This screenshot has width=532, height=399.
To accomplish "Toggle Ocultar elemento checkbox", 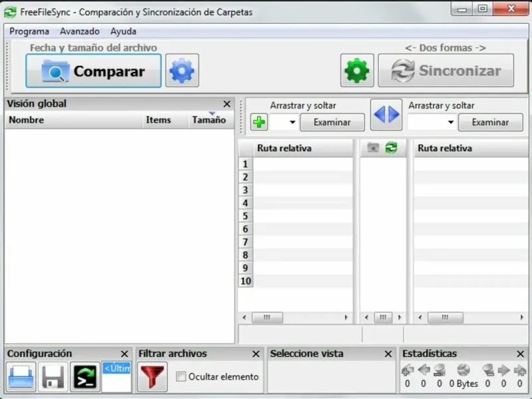I will [x=181, y=376].
